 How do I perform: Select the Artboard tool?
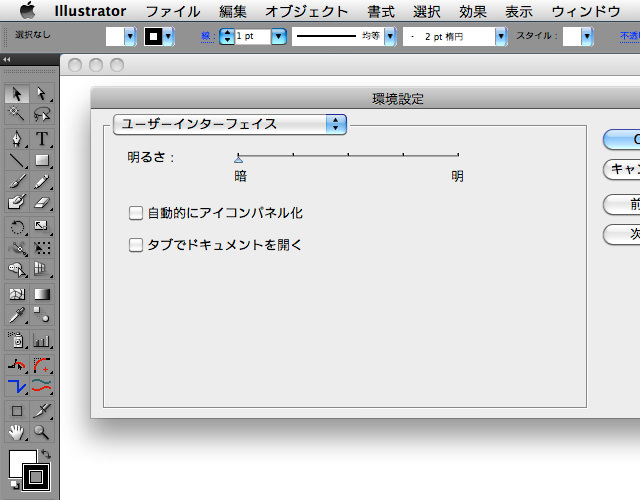(17, 411)
